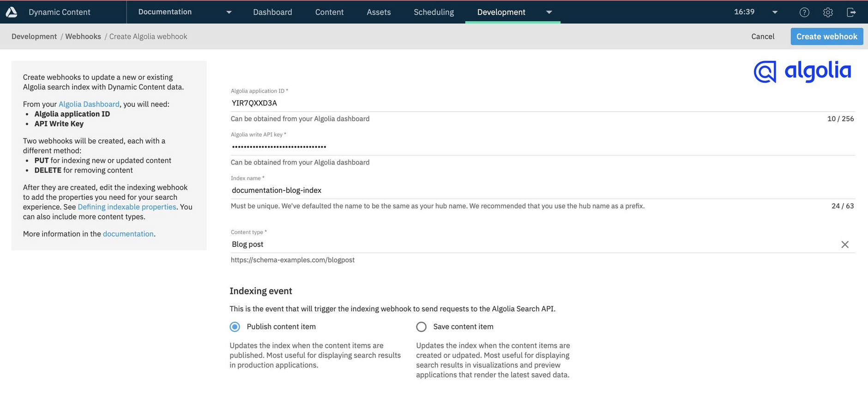Go to the Dashboard tab
The height and width of the screenshot is (394, 868).
(x=272, y=12)
